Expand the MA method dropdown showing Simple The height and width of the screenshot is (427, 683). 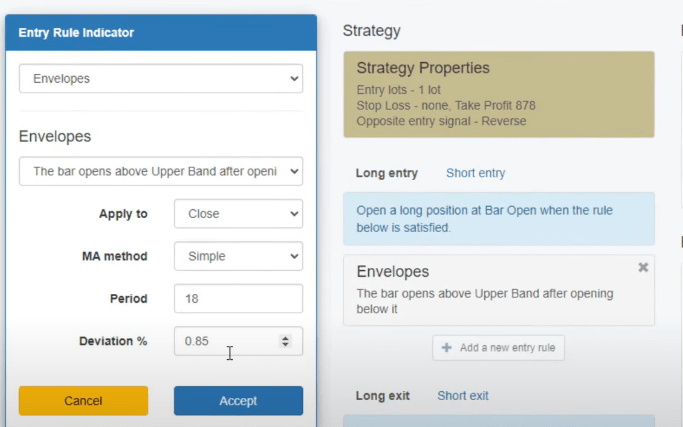[x=238, y=256]
